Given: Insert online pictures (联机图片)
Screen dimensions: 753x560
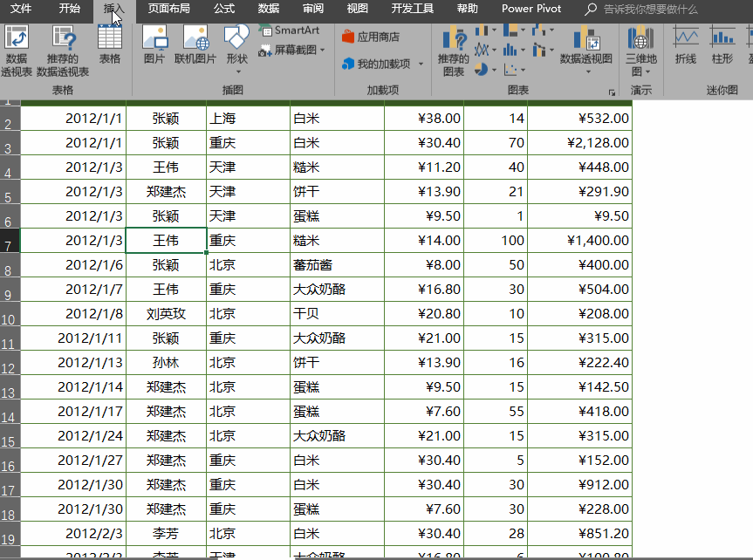Looking at the screenshot, I should point(195,44).
